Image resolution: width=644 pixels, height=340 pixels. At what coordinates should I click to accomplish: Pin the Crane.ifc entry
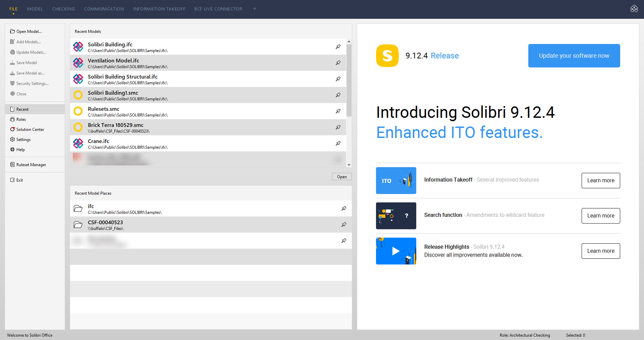338,143
